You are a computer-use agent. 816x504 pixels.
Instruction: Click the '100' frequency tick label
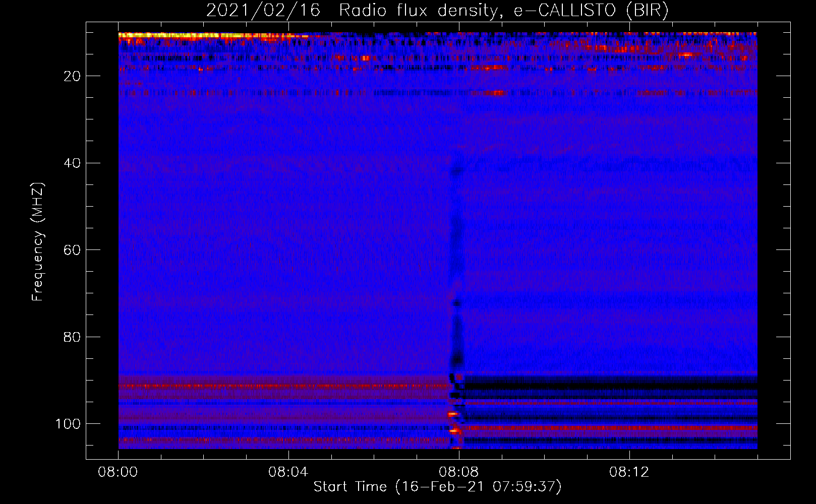pyautogui.click(x=68, y=424)
